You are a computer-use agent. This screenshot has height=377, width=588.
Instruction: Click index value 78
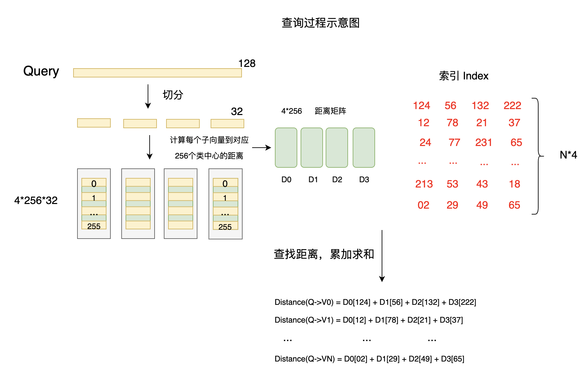453,123
